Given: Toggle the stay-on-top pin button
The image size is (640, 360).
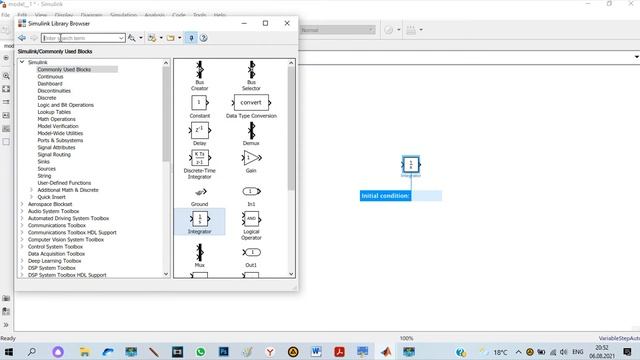Looking at the screenshot, I should coord(191,38).
